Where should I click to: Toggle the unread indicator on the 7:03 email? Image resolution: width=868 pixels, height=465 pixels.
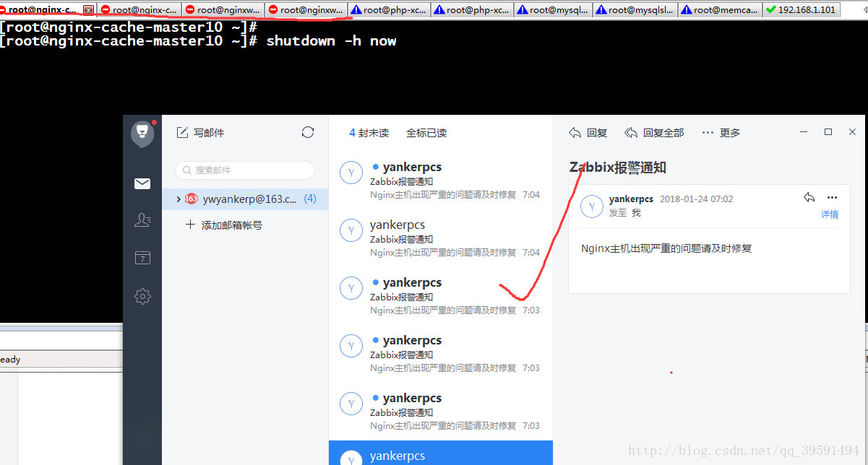pos(377,282)
